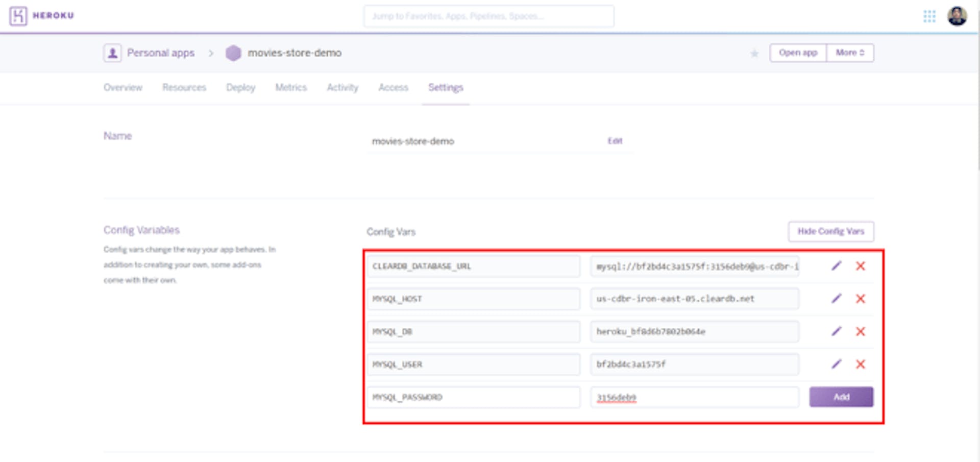Image resolution: width=980 pixels, height=462 pixels.
Task: Click the Config Vars label
Action: pos(391,232)
